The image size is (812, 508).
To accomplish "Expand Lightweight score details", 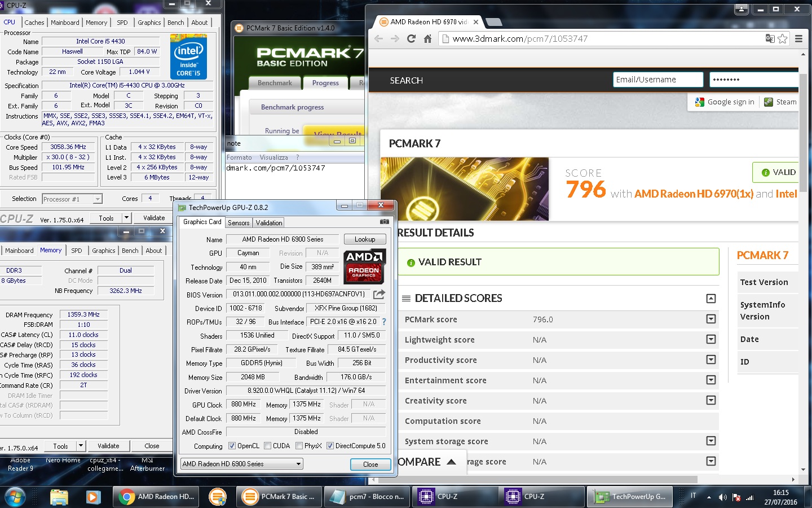I will (711, 339).
